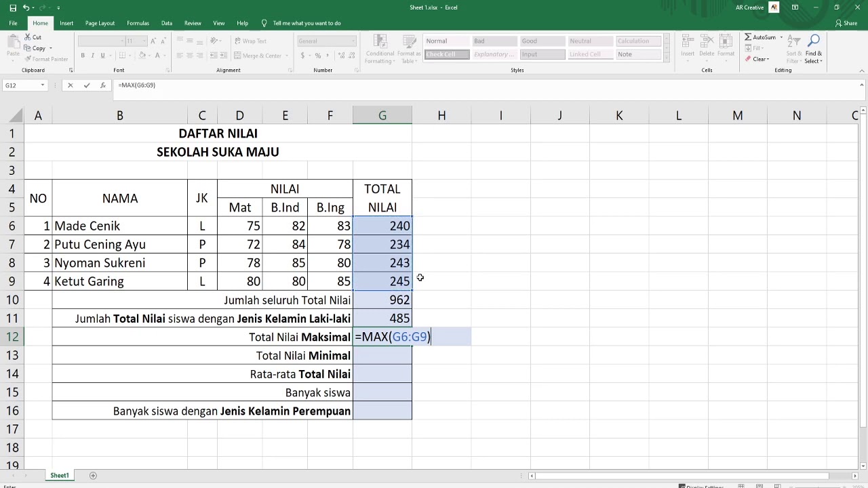Save the workbook with the quick access icon
868x488 pixels.
click(13, 7)
